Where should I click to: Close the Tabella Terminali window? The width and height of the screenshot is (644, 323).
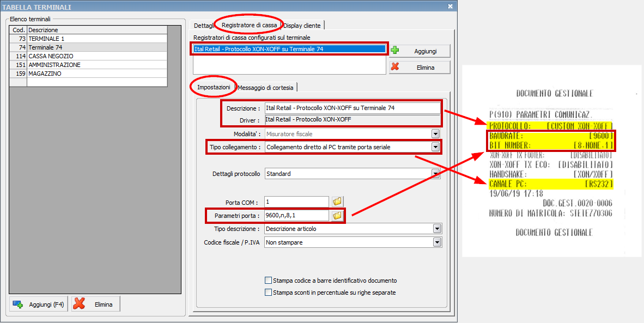click(450, 7)
